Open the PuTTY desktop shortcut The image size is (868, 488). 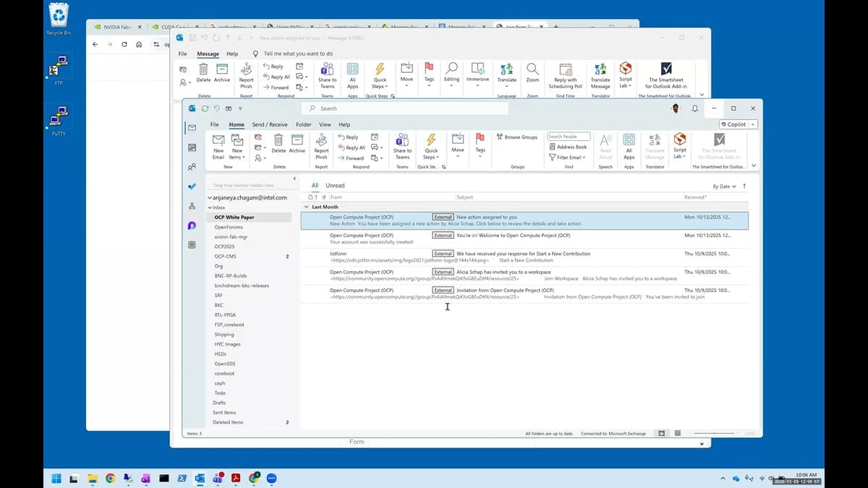click(59, 120)
